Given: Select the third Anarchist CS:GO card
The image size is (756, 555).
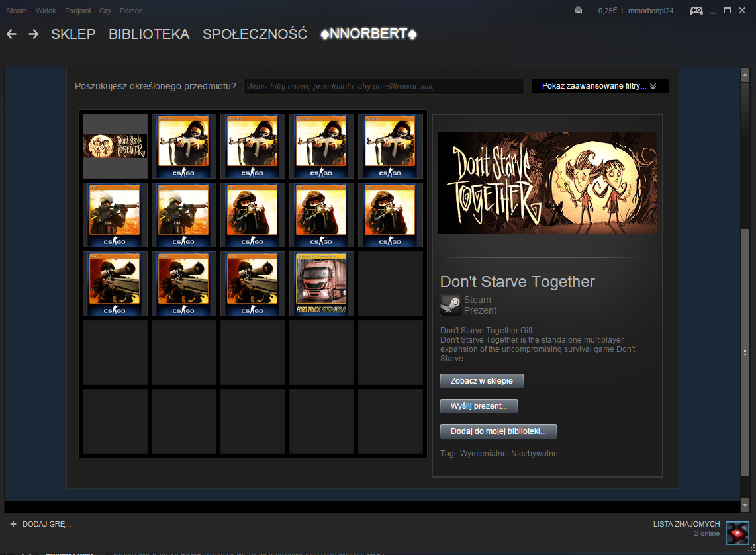Looking at the screenshot, I should pyautogui.click(x=322, y=146).
